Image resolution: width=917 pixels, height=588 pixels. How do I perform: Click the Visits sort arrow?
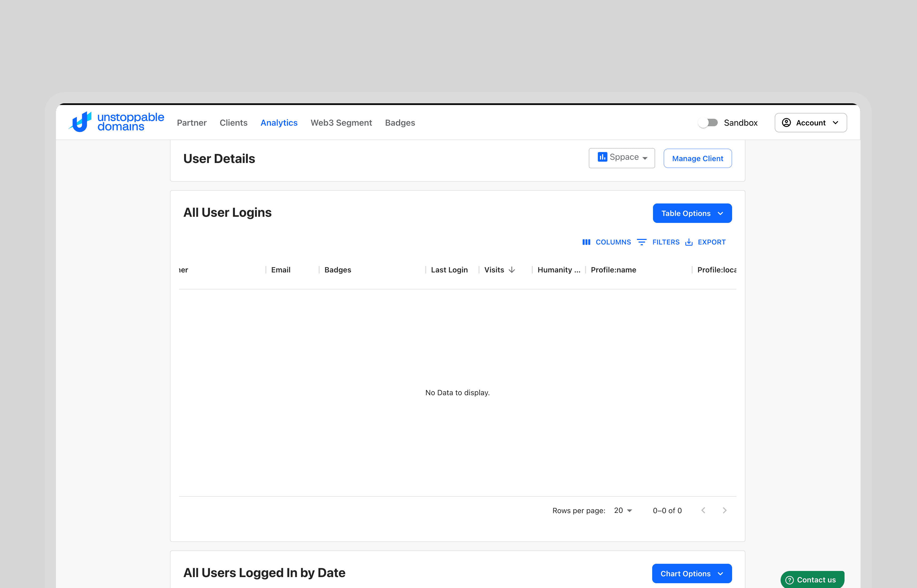point(512,270)
